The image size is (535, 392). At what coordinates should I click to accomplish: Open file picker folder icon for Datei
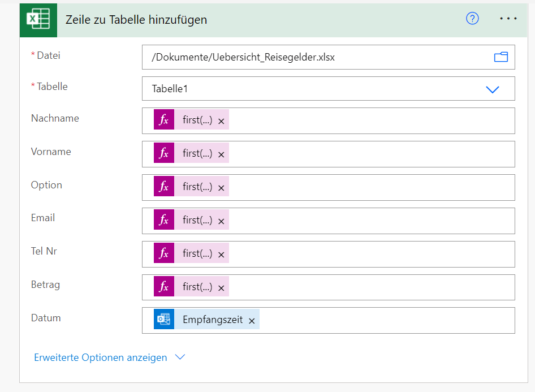(x=501, y=57)
